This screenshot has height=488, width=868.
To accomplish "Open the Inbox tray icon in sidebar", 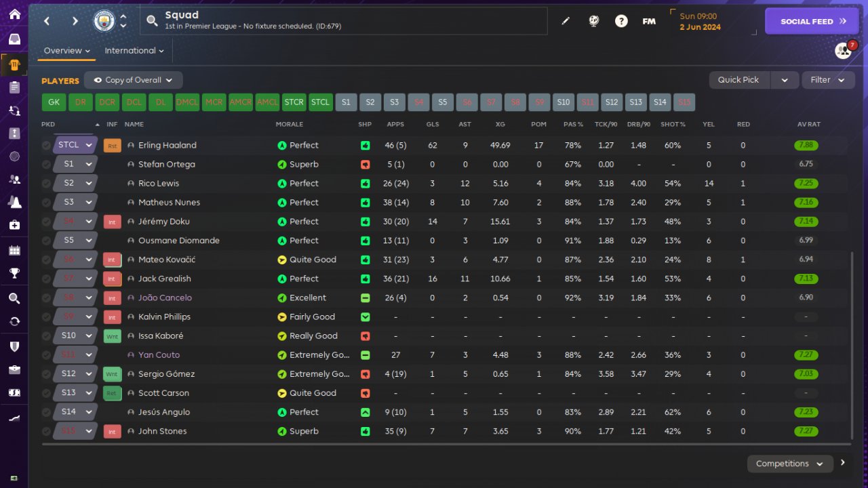I will point(14,39).
